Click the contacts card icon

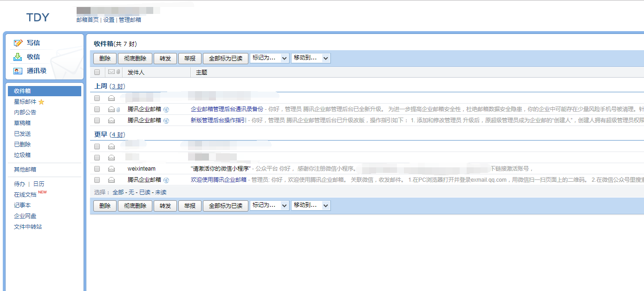[18, 71]
